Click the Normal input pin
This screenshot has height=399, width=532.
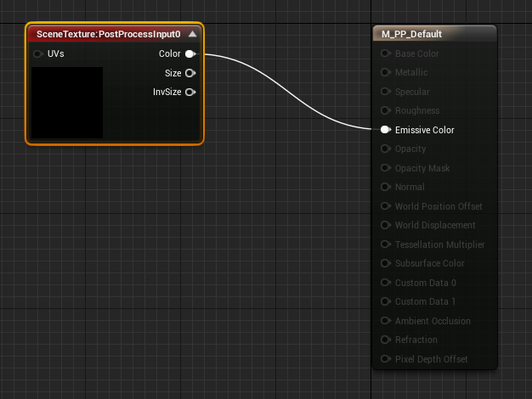pos(386,187)
